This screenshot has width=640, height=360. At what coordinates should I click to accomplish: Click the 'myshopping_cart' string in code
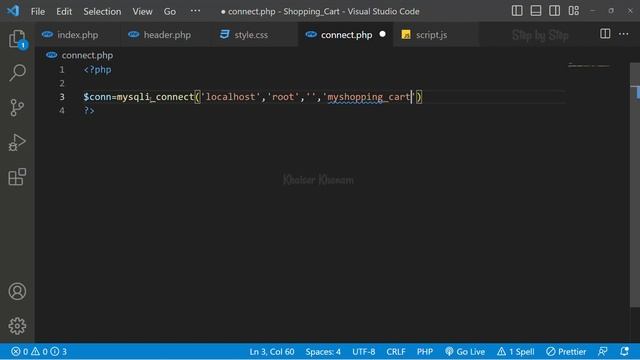[x=369, y=97]
